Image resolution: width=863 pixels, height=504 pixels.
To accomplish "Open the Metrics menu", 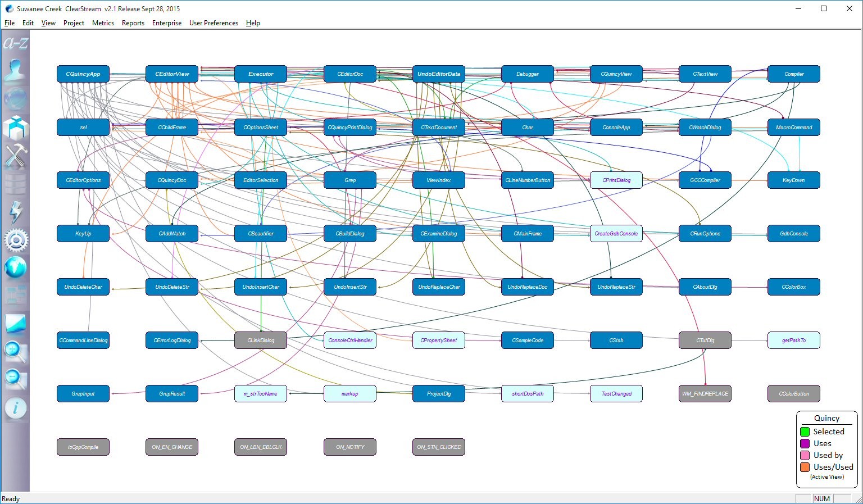I will point(103,23).
